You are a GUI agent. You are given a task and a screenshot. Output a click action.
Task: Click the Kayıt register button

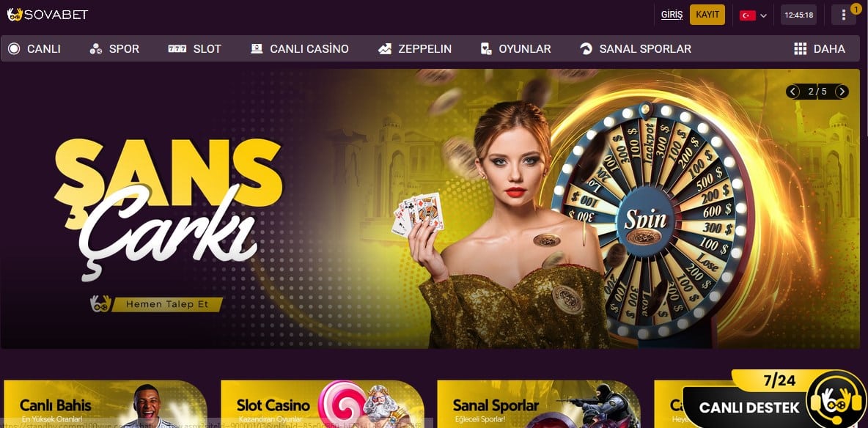[707, 15]
